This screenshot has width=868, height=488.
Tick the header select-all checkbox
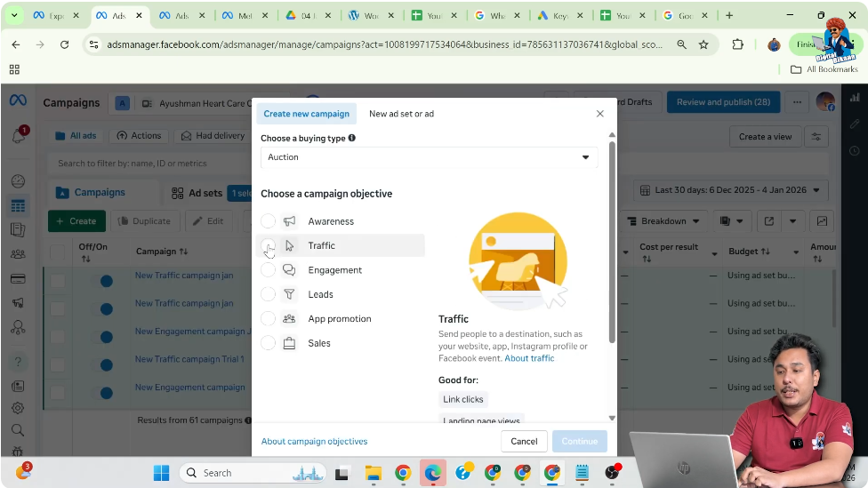coord(58,252)
